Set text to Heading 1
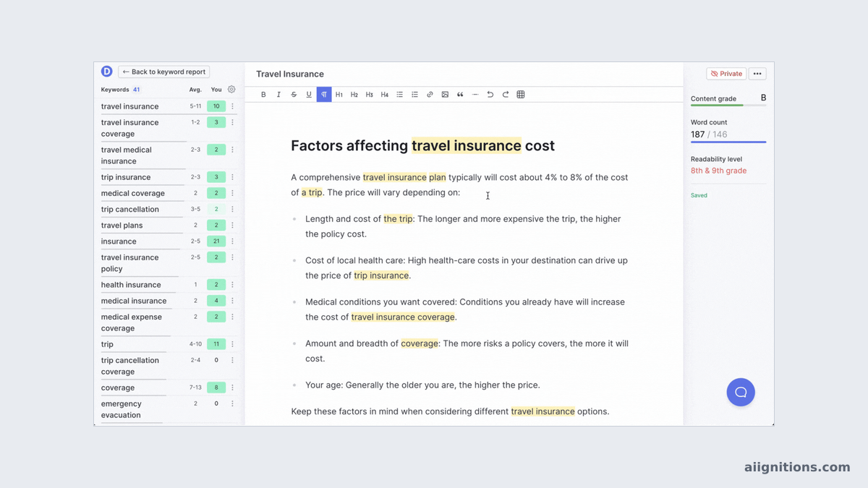Viewport: 868px width, 488px height. (339, 95)
